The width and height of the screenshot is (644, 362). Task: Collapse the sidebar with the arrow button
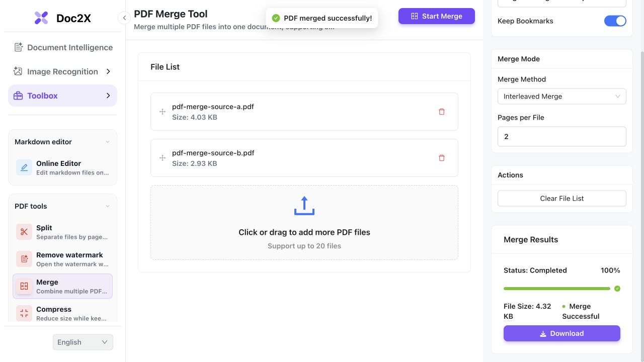click(124, 18)
